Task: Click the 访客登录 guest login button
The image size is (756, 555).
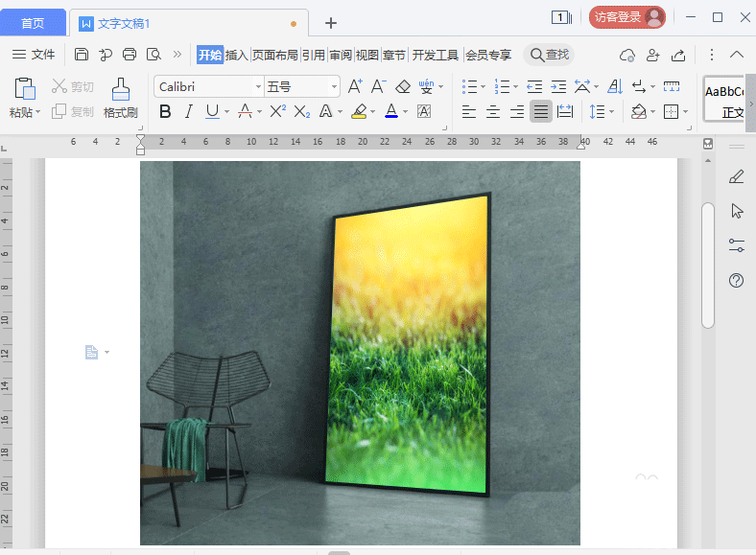Action: point(626,16)
